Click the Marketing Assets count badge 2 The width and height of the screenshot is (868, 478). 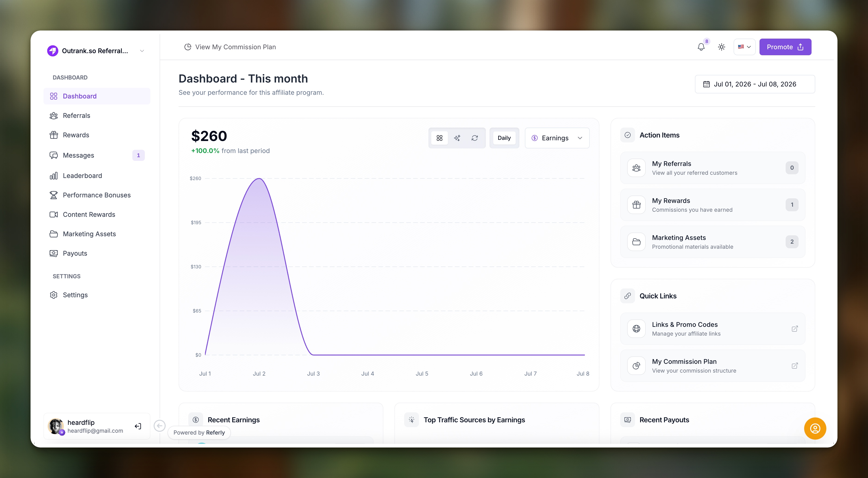(792, 242)
